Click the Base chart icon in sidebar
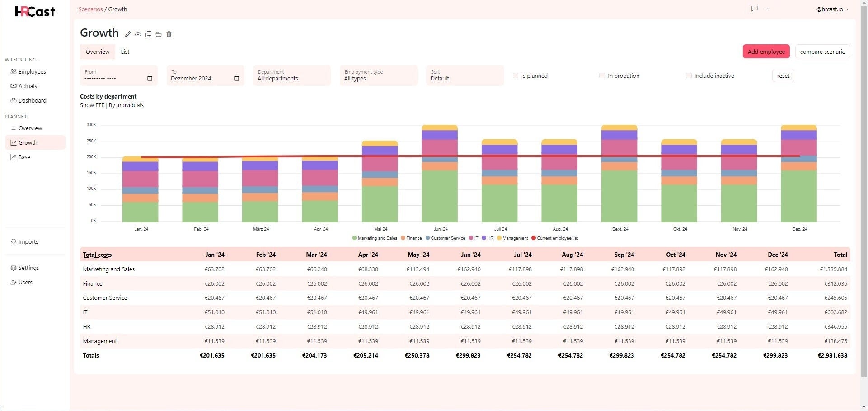 [14, 157]
